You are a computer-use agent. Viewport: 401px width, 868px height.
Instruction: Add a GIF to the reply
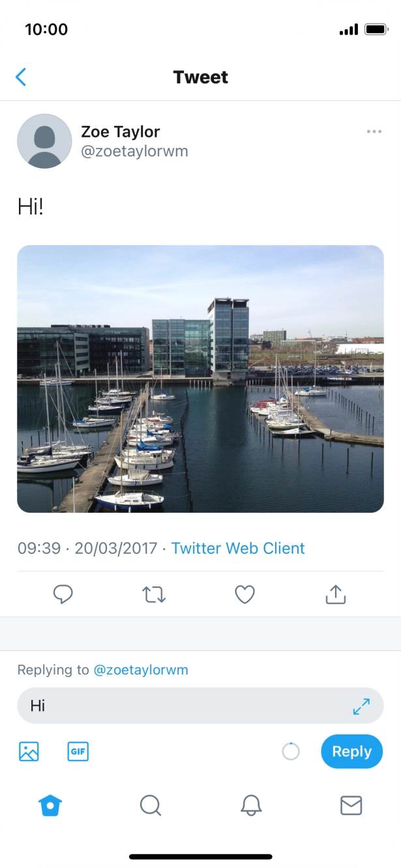(78, 751)
